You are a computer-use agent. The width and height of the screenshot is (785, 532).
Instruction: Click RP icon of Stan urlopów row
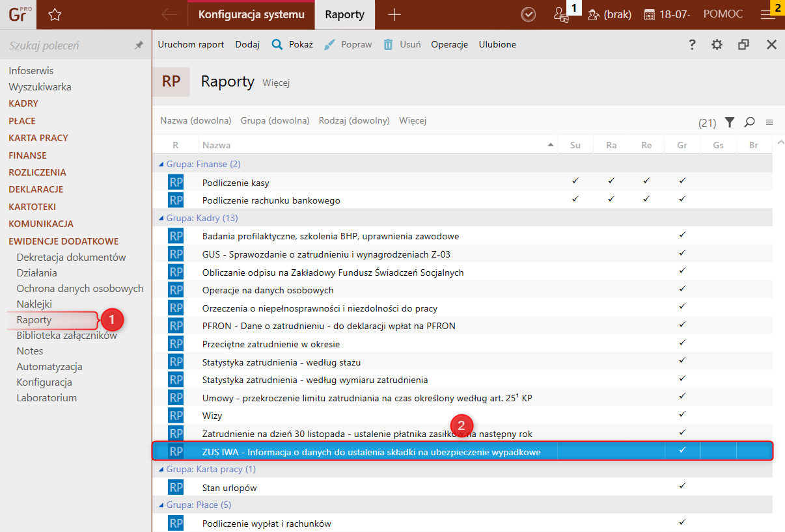176,487
